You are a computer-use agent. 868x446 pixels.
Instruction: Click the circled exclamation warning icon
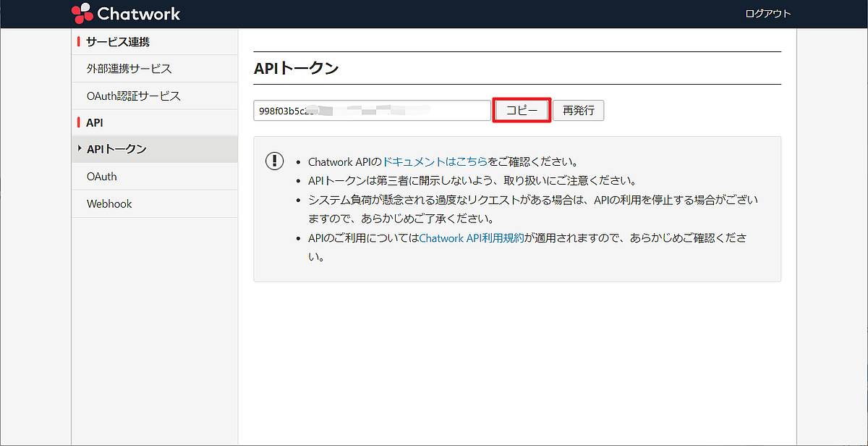[x=274, y=161]
